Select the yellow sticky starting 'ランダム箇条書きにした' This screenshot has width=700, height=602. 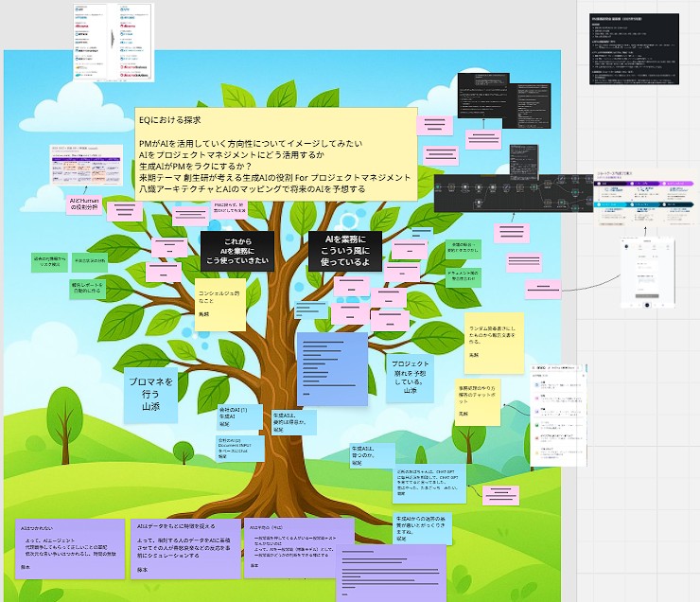pos(494,343)
